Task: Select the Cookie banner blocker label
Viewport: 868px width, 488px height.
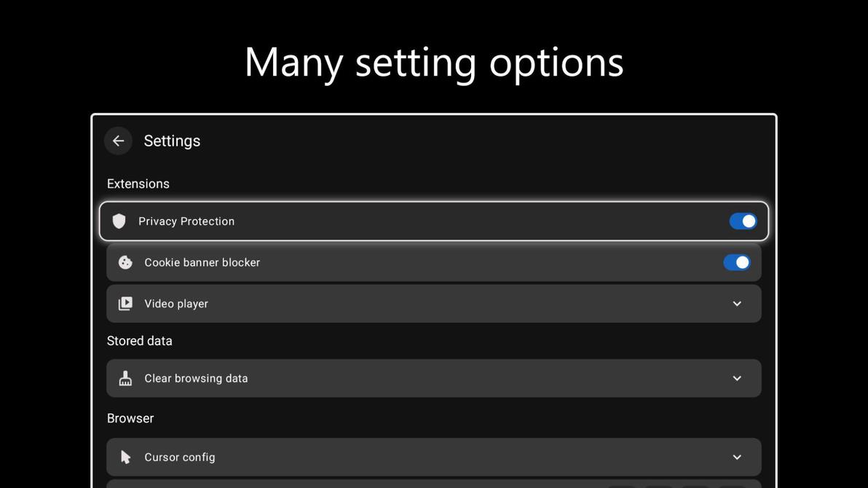Action: pos(202,262)
